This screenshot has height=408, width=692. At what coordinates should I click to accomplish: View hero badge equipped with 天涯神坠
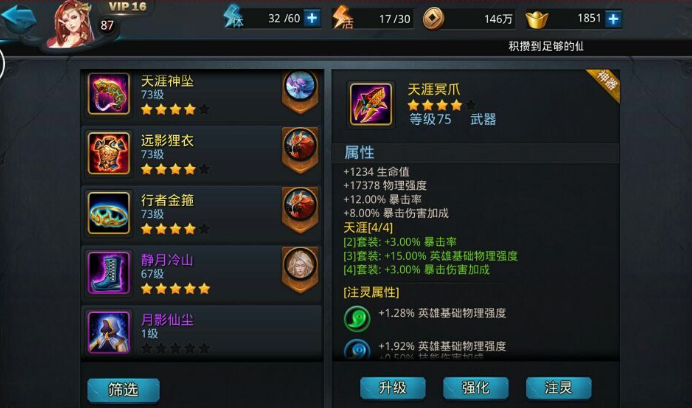(x=300, y=91)
